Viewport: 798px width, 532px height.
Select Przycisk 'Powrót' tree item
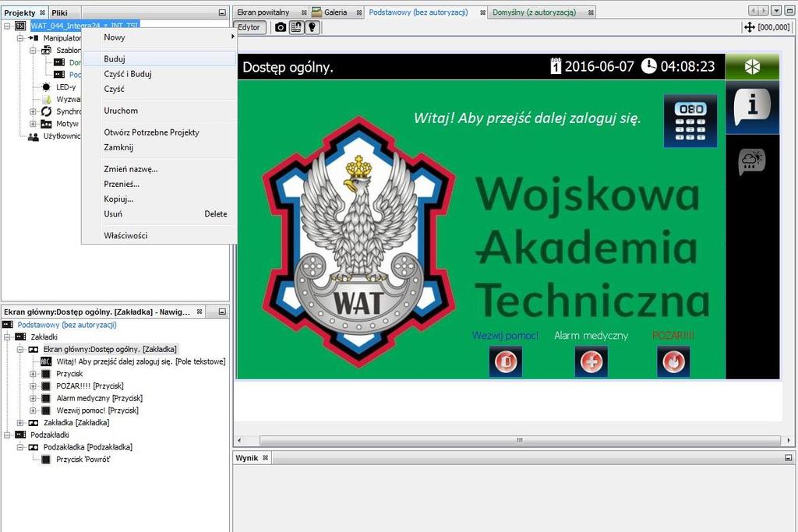click(x=83, y=460)
